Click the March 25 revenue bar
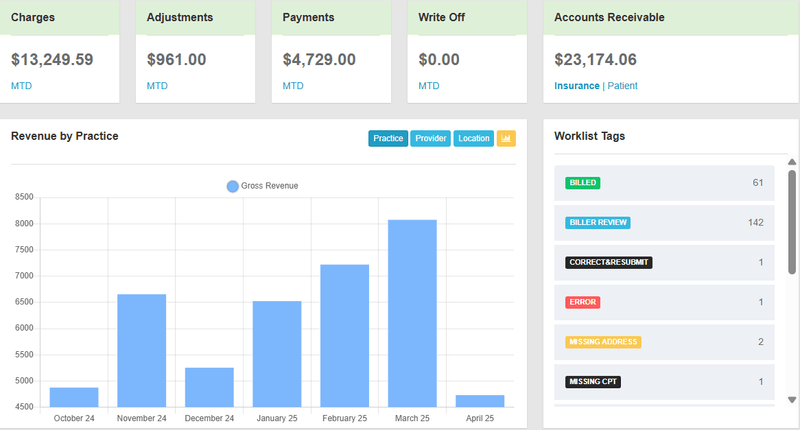 point(412,313)
